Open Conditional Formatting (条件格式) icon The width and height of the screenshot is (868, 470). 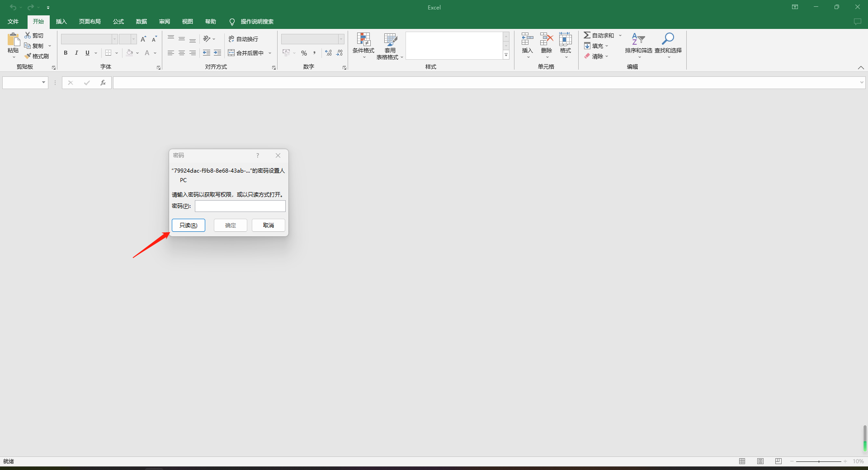click(363, 40)
